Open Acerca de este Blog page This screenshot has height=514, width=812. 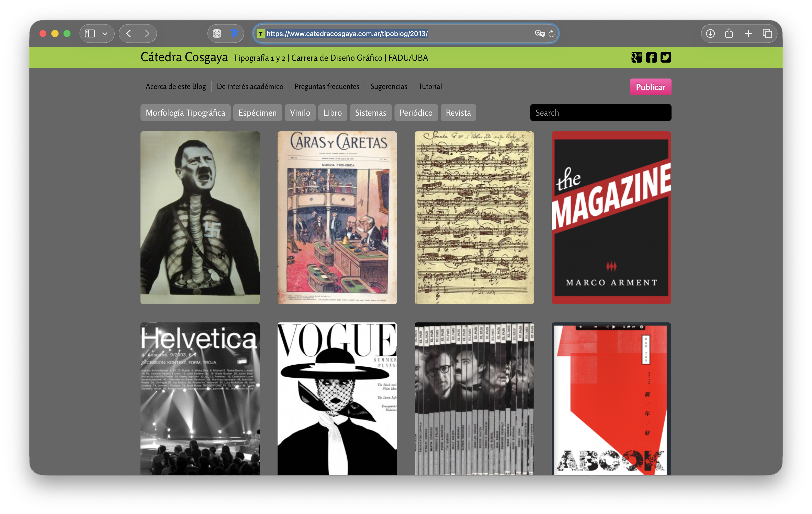(x=176, y=87)
